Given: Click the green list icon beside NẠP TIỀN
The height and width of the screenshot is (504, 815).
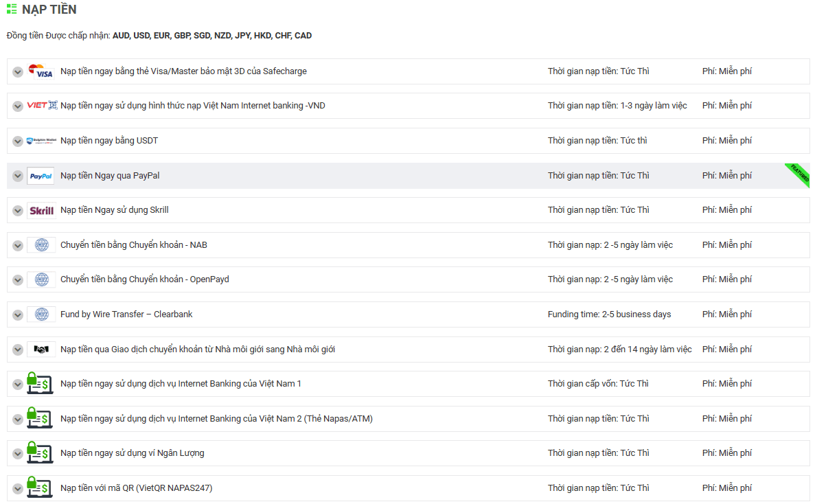Looking at the screenshot, I should (x=12, y=10).
